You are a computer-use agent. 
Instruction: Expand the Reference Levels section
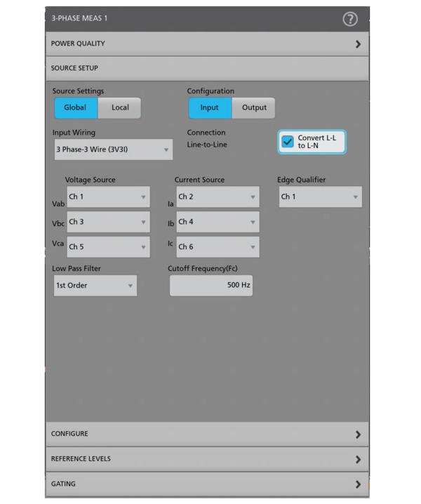[x=207, y=459]
